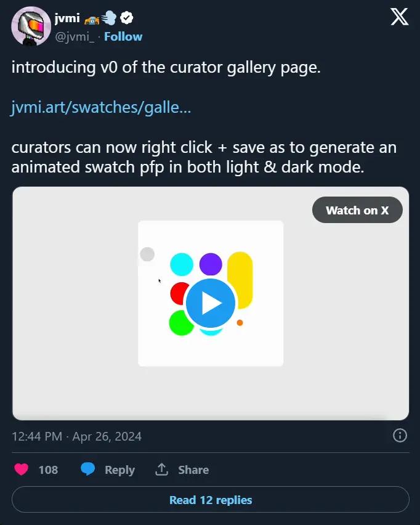Play the embedded swatch video

(211, 303)
